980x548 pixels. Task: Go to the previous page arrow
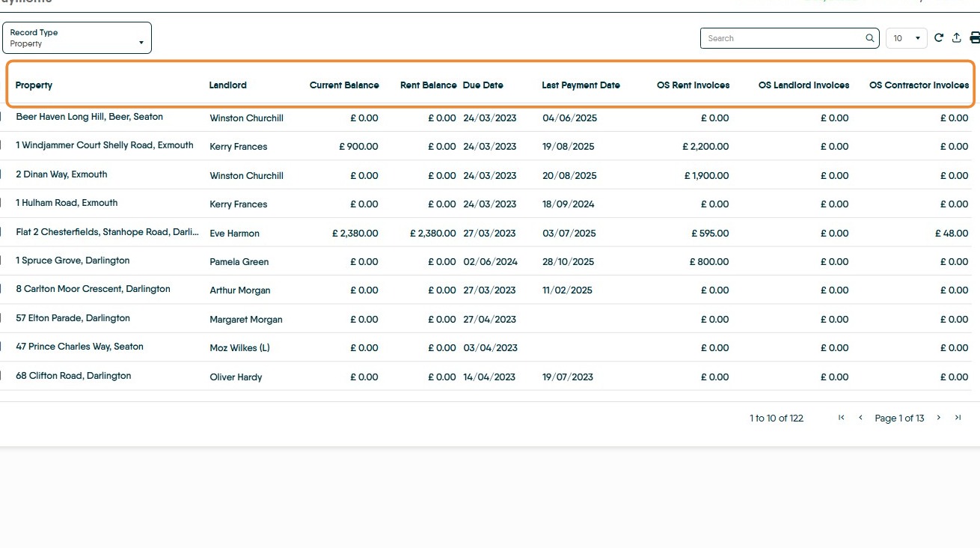point(861,418)
